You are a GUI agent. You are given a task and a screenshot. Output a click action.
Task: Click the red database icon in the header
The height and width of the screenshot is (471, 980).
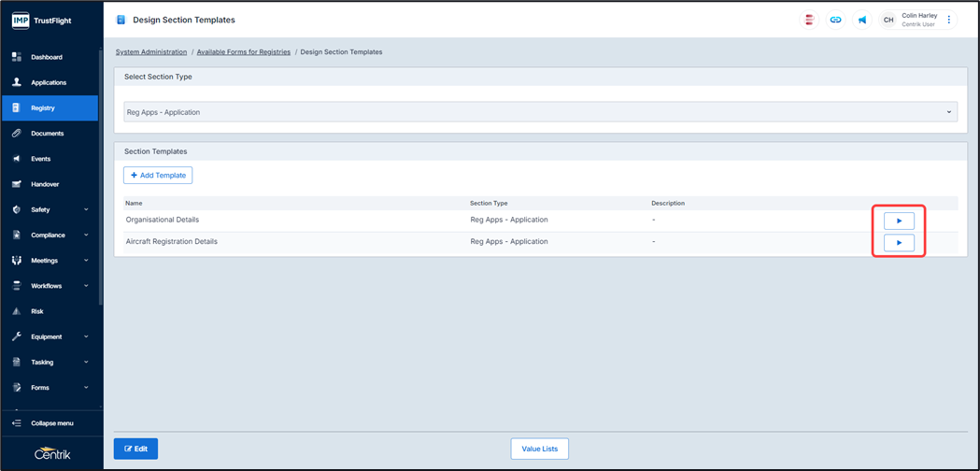click(x=809, y=20)
